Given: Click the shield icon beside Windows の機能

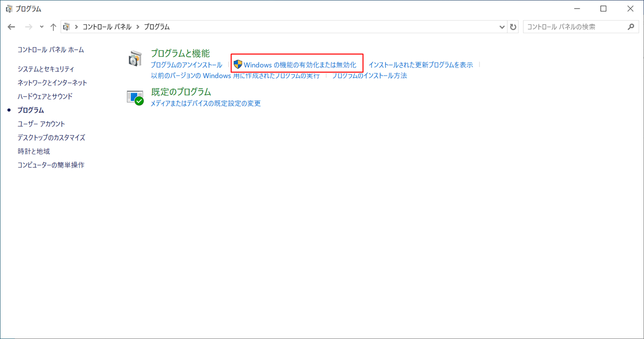Looking at the screenshot, I should (x=238, y=65).
